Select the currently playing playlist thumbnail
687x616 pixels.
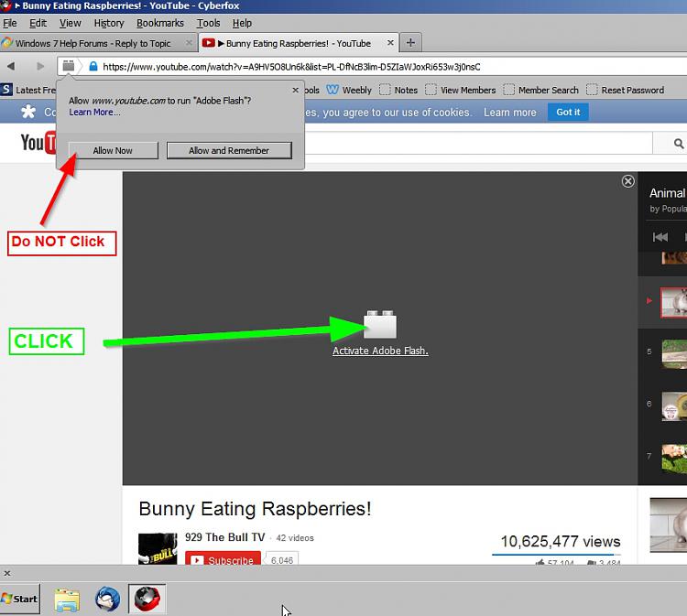click(674, 302)
